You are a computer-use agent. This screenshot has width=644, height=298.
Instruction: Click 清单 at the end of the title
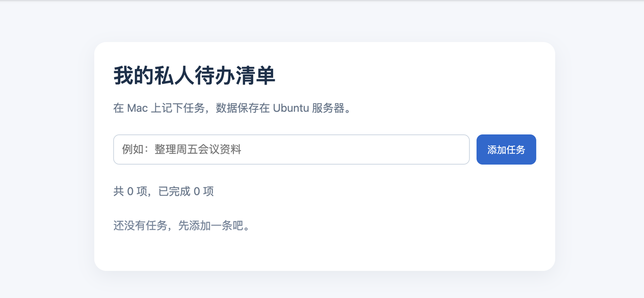[255, 76]
